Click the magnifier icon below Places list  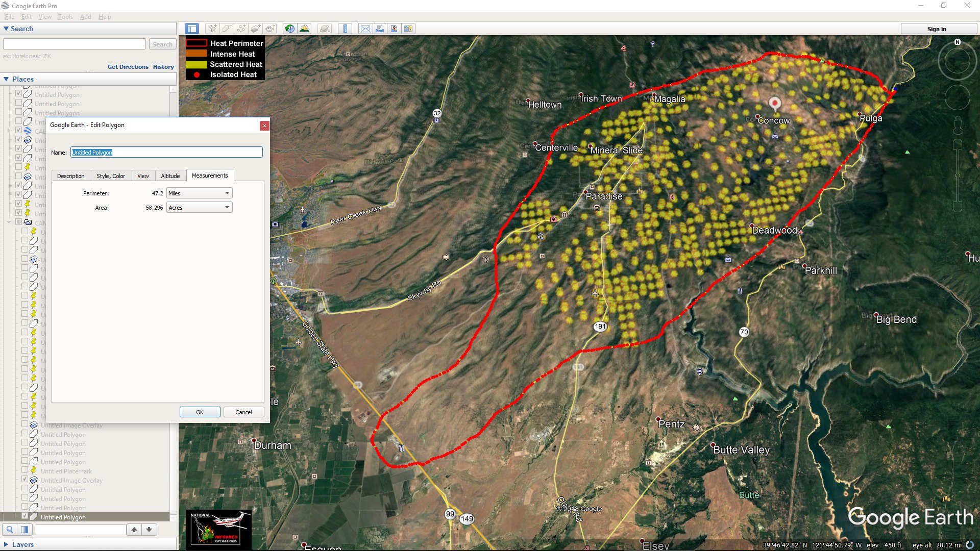9,530
